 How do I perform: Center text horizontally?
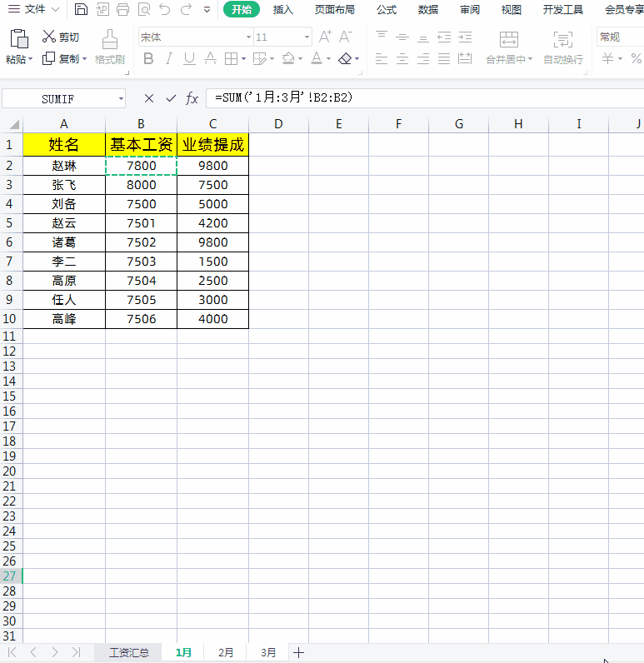coord(402,59)
